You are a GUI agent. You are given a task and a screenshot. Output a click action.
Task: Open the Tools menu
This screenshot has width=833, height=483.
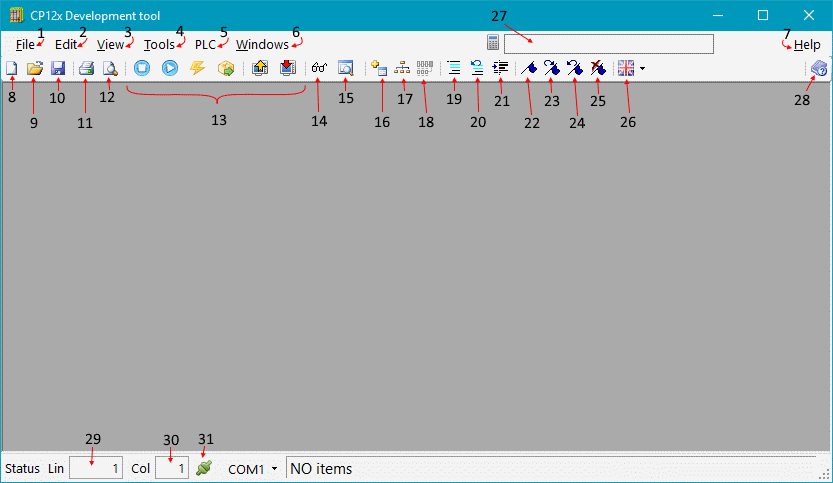point(158,45)
